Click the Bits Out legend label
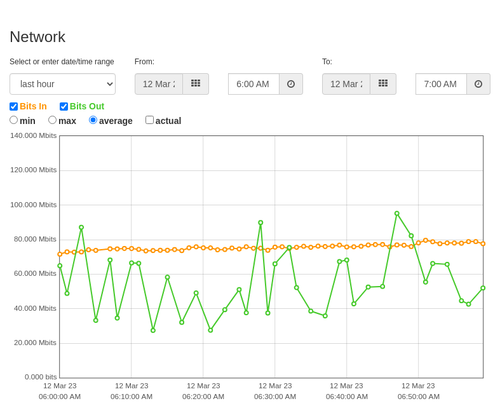Image resolution: width=500 pixels, height=403 pixels. tap(87, 106)
